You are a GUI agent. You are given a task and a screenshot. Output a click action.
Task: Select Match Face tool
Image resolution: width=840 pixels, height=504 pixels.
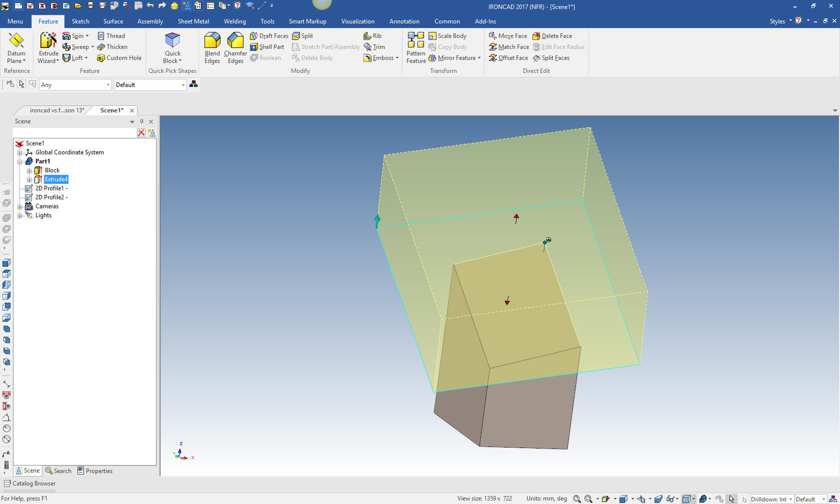509,47
